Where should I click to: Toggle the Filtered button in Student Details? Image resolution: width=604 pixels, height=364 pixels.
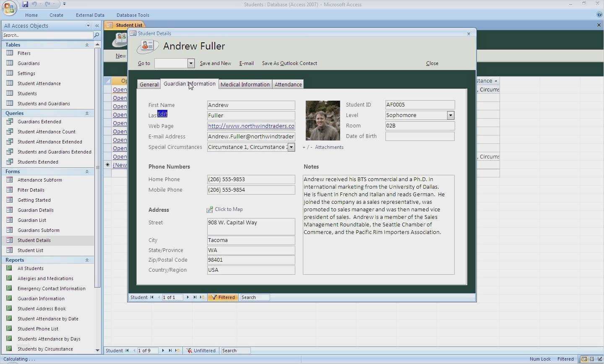[223, 297]
